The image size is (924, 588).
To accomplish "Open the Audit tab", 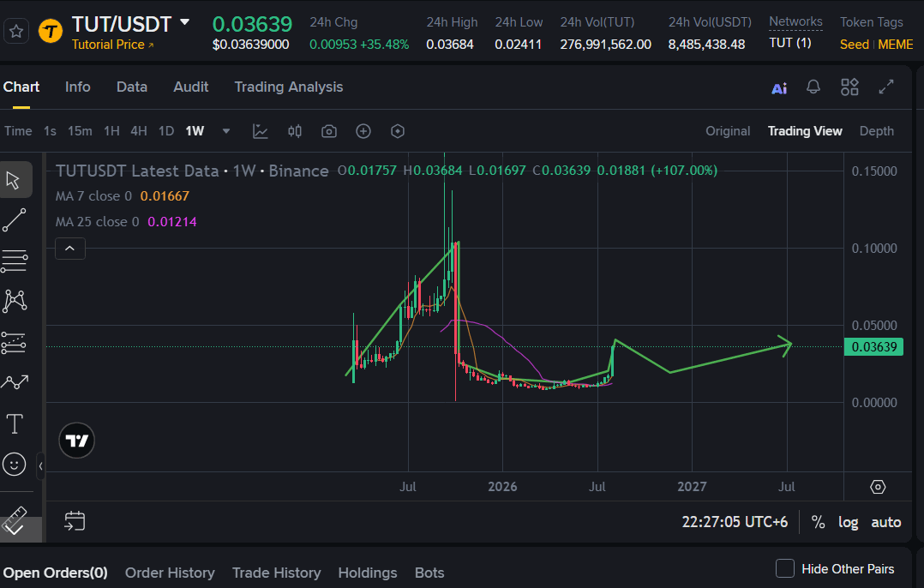I will (x=191, y=87).
